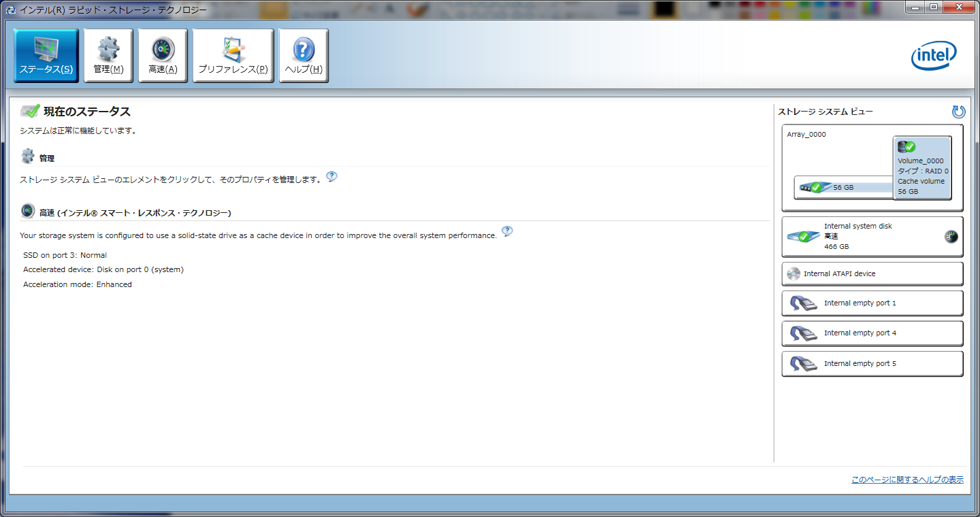Click the status check icon beside 現在のステータス
The image size is (980, 517).
(30, 112)
